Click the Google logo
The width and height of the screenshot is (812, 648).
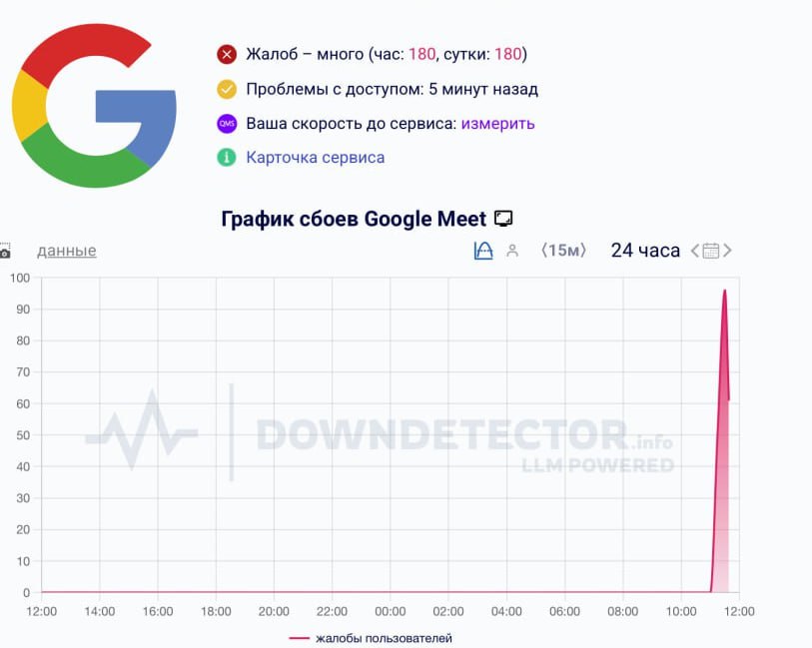[x=94, y=106]
